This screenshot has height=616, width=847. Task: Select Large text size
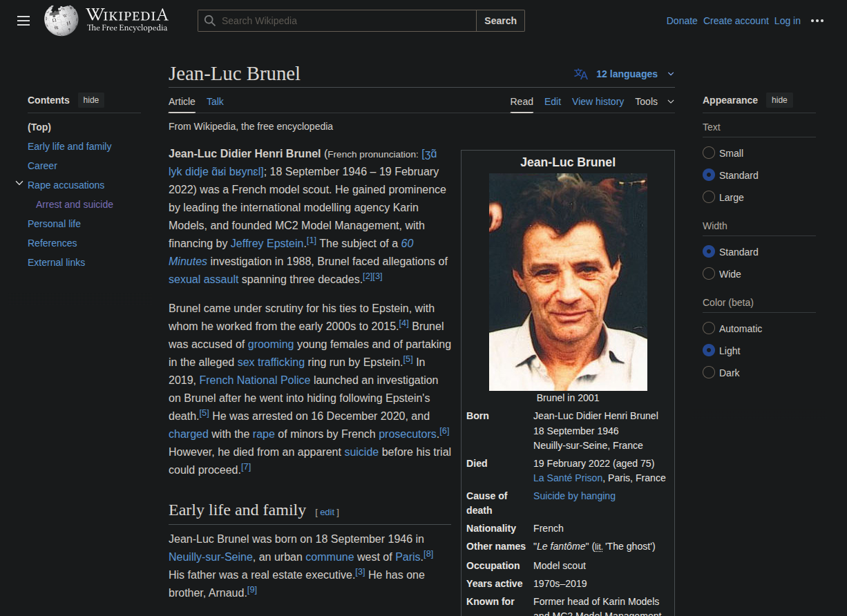(x=709, y=198)
